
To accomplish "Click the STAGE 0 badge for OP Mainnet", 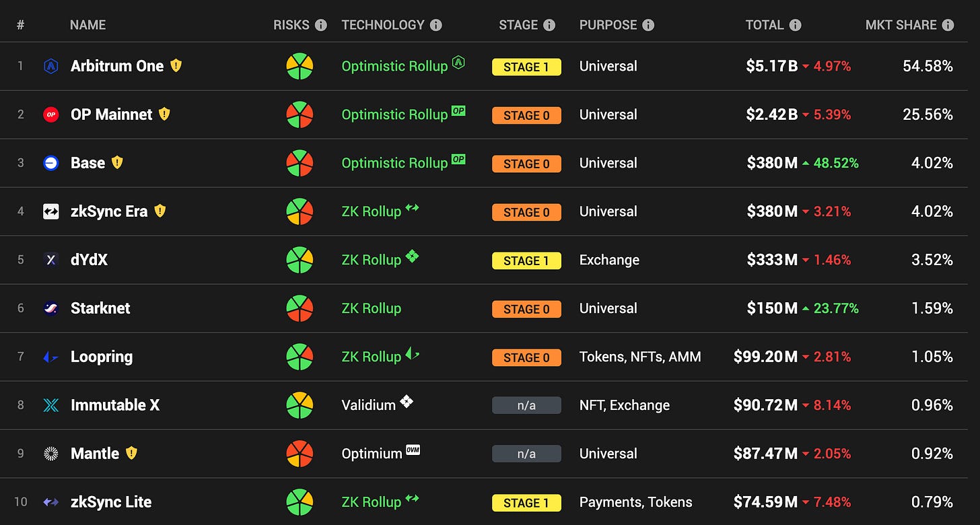I will click(x=526, y=115).
